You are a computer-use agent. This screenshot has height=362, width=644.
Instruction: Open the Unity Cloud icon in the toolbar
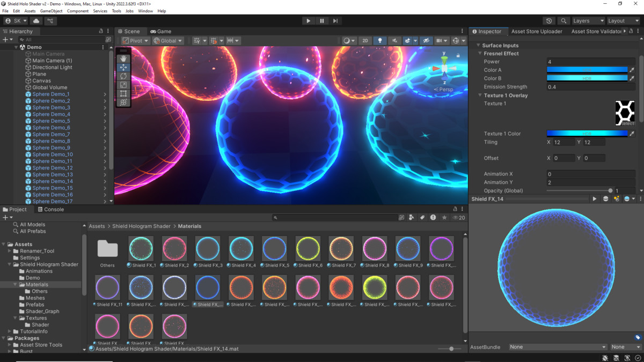click(35, 20)
